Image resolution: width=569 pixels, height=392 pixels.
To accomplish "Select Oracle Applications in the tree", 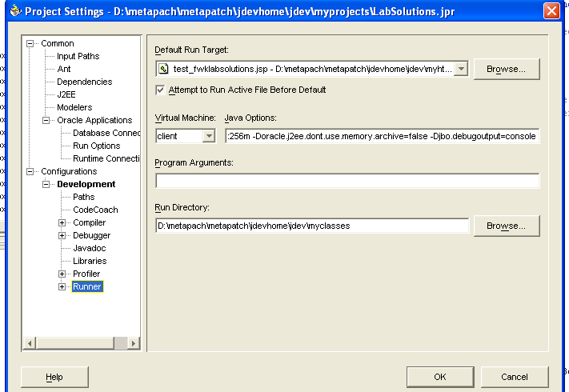I will pyautogui.click(x=94, y=120).
